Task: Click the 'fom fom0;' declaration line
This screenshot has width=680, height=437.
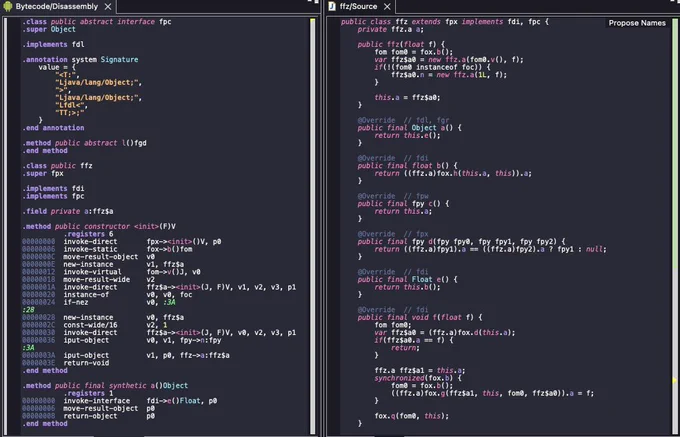Action: tap(393, 325)
